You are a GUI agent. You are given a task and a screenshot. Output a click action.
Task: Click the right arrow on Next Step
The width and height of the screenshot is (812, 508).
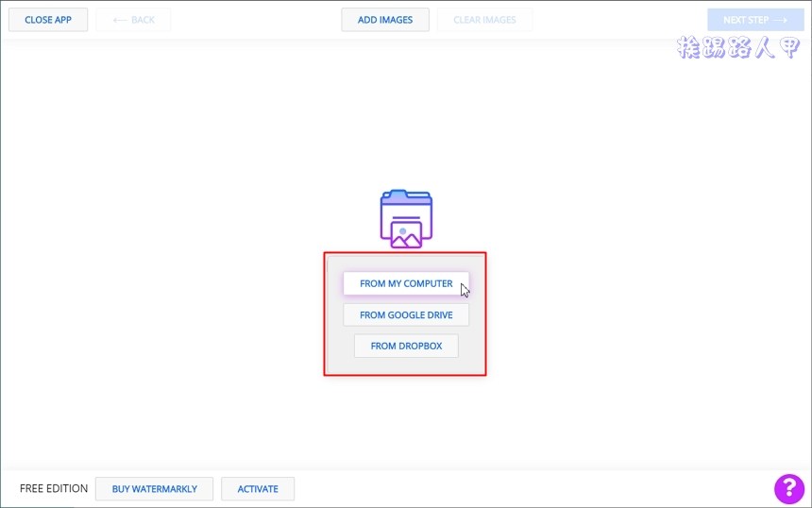(x=780, y=20)
